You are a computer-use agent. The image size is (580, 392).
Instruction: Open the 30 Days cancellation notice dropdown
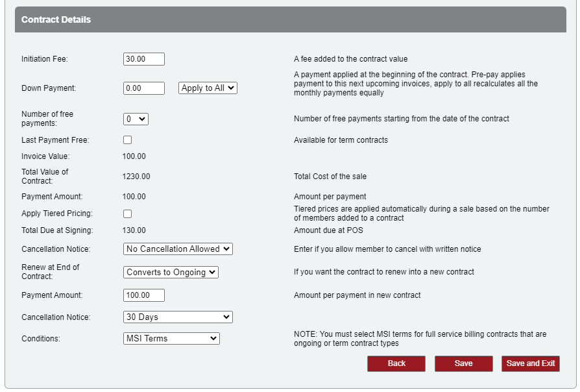[178, 317]
